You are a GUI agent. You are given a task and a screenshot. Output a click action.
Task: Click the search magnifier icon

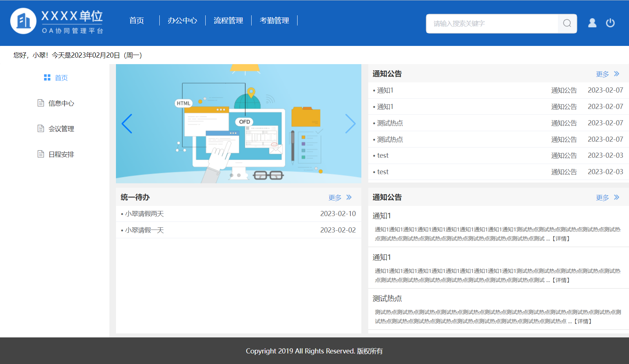(x=567, y=24)
